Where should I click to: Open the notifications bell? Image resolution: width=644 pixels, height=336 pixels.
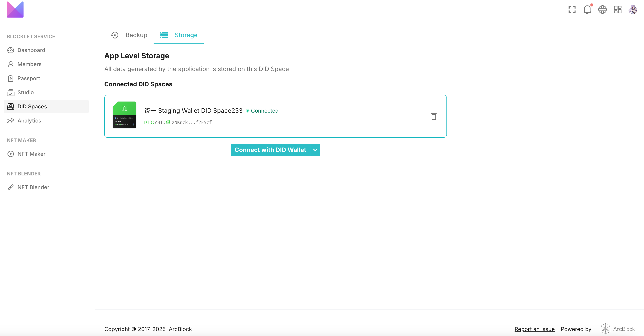[587, 10]
